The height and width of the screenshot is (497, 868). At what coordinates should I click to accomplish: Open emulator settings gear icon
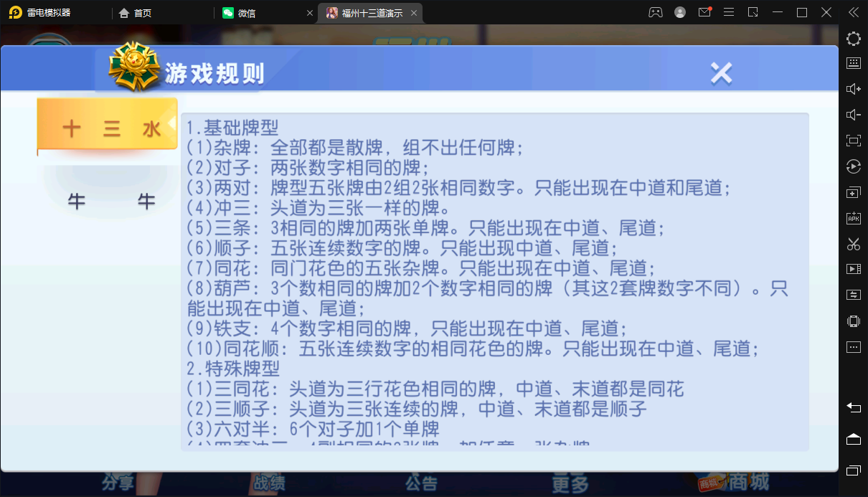[853, 39]
